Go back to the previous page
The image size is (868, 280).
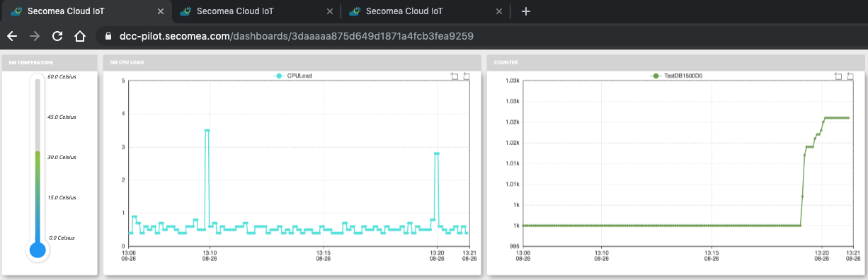coord(12,35)
